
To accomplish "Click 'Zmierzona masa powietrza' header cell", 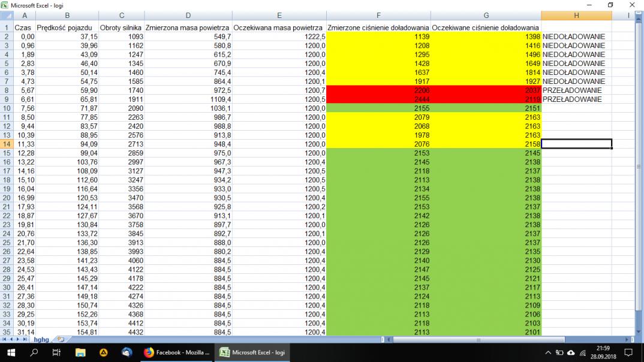I will pos(188,28).
